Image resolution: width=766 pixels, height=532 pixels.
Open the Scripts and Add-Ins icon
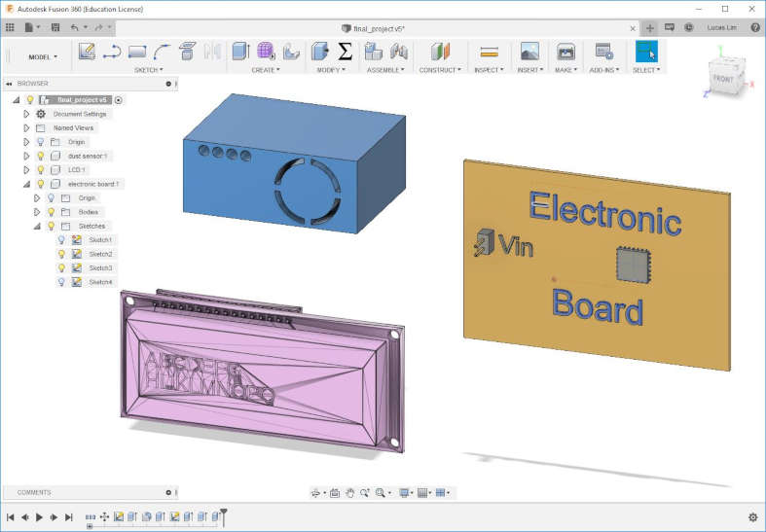coord(603,52)
